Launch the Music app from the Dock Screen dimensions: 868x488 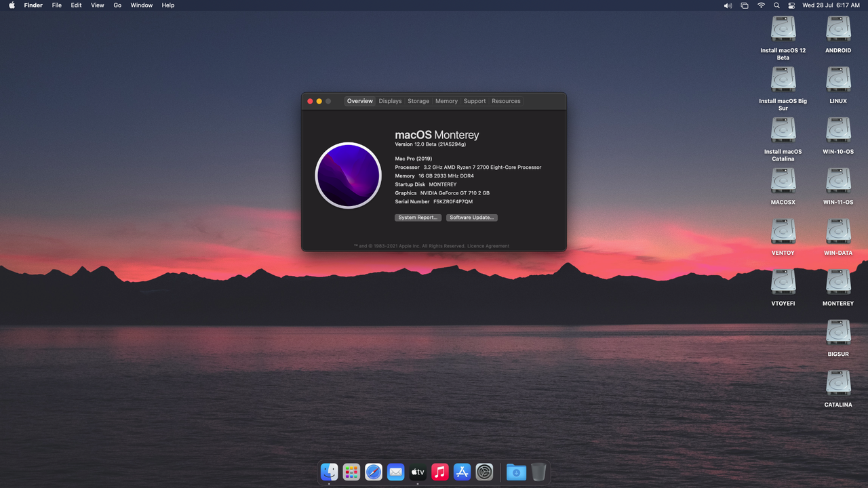(x=440, y=472)
